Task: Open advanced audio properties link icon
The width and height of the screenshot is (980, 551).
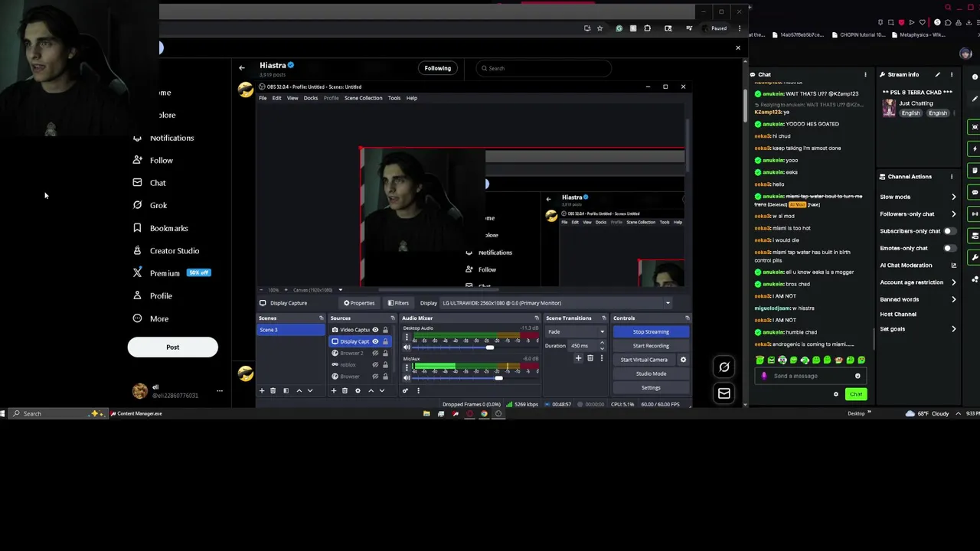Action: click(x=406, y=391)
